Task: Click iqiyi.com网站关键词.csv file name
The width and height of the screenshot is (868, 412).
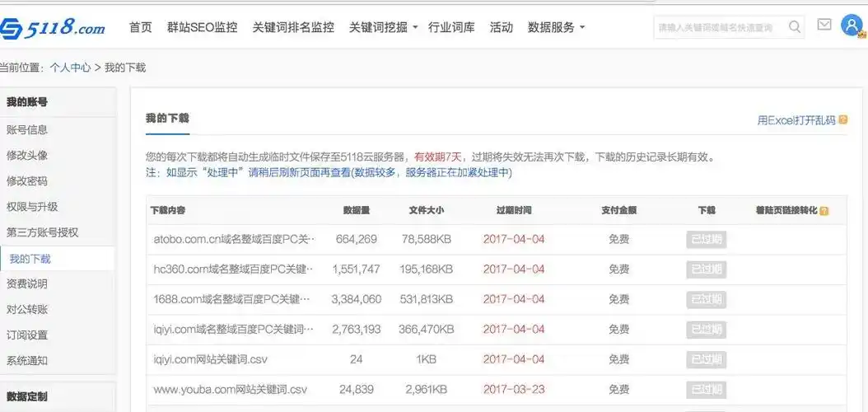Action: click(210, 359)
